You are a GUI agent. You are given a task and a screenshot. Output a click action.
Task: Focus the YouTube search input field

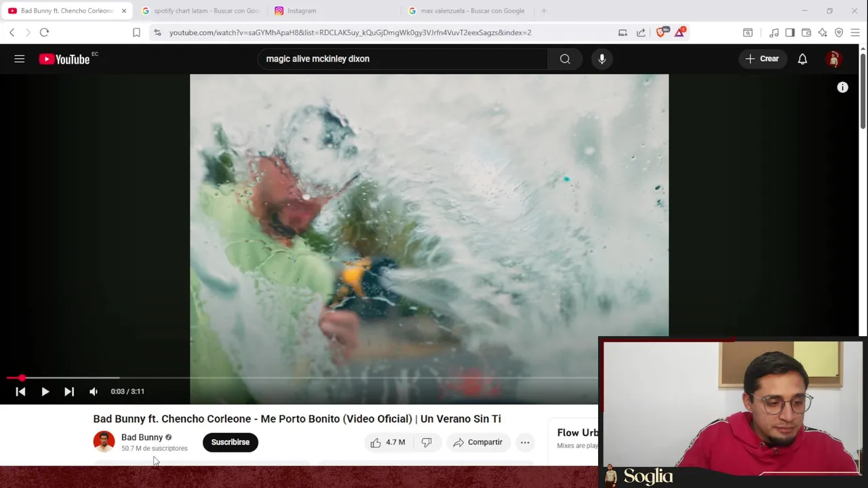click(x=403, y=59)
